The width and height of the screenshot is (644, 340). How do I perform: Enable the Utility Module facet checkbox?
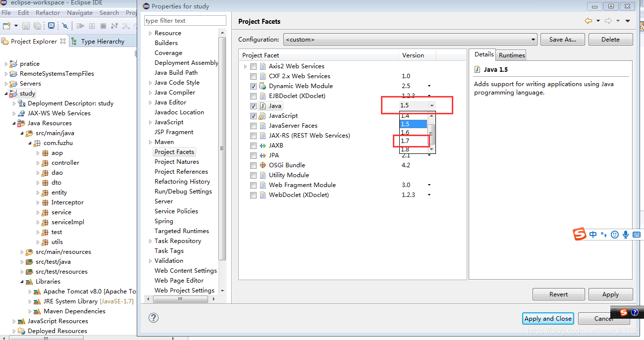[254, 175]
